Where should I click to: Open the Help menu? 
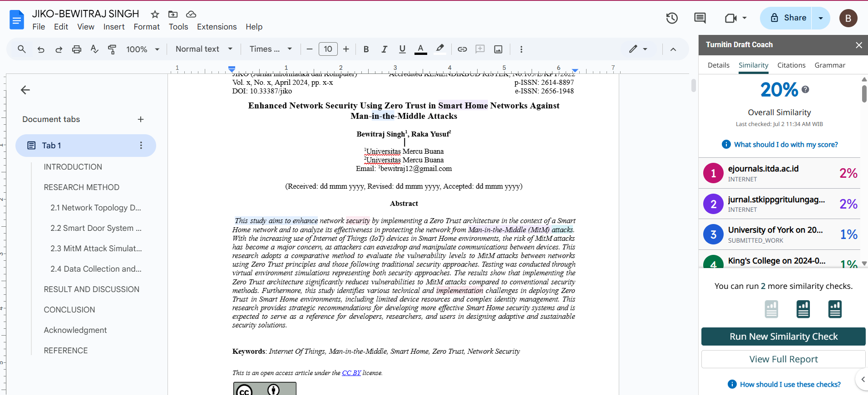coord(254,27)
